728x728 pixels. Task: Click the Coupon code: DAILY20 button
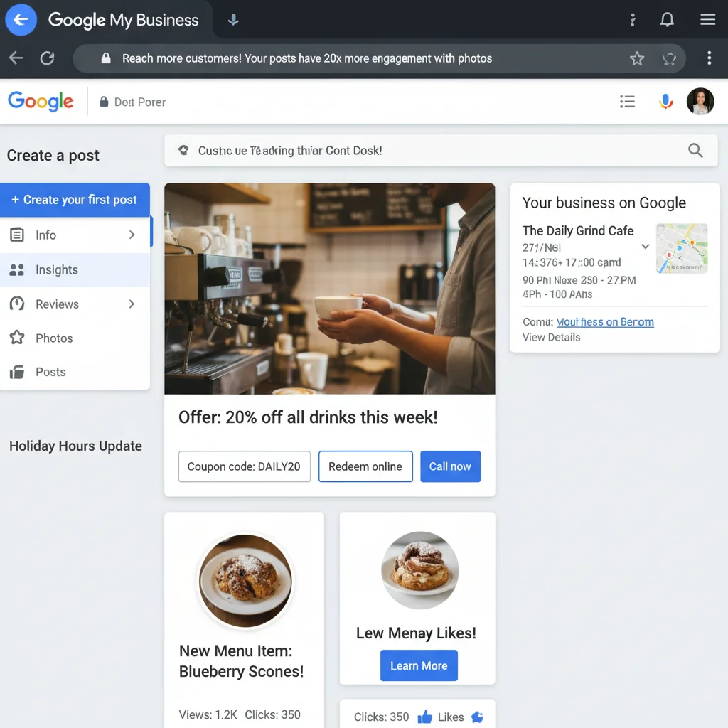click(245, 466)
